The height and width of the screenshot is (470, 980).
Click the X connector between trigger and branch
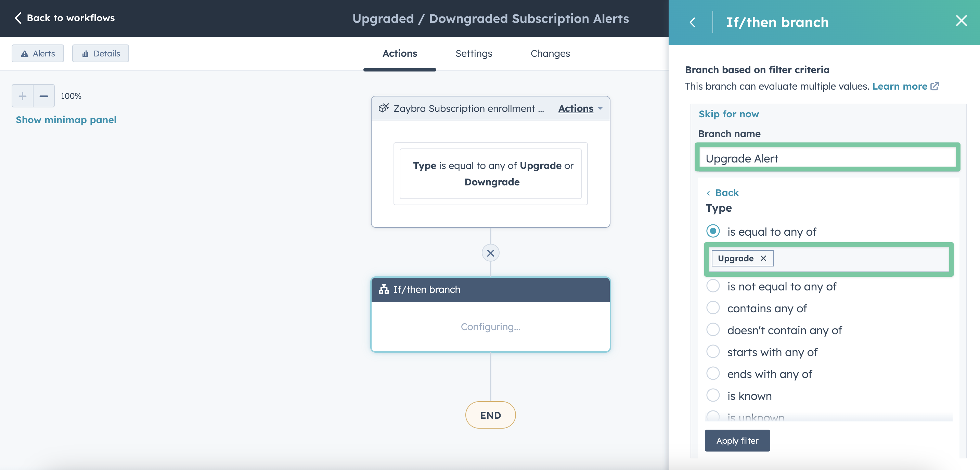pos(490,253)
